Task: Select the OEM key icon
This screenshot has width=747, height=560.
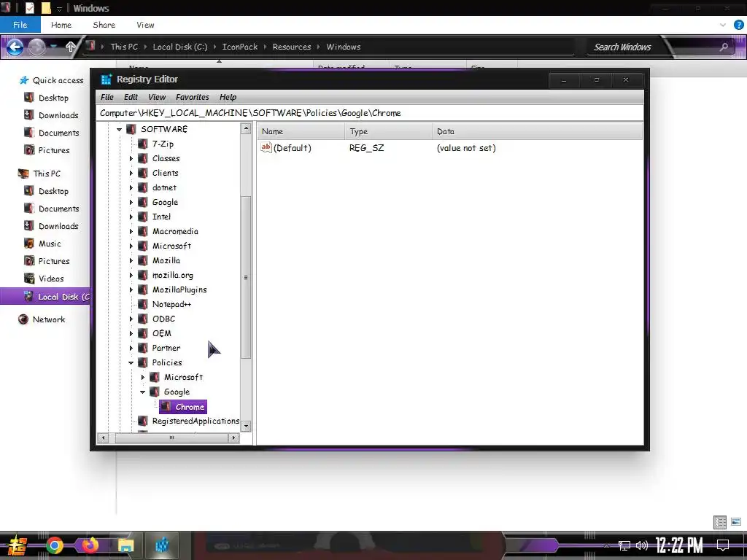Action: tap(142, 333)
